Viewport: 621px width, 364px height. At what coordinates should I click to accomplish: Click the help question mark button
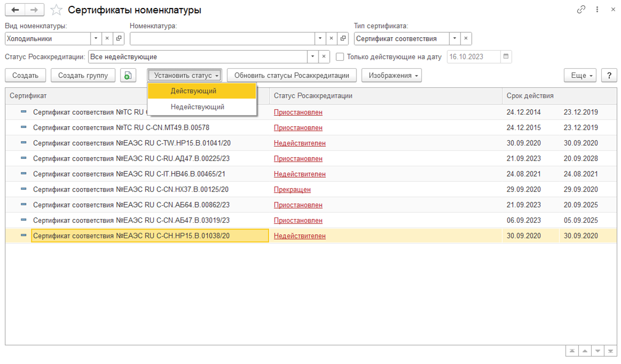pyautogui.click(x=609, y=76)
